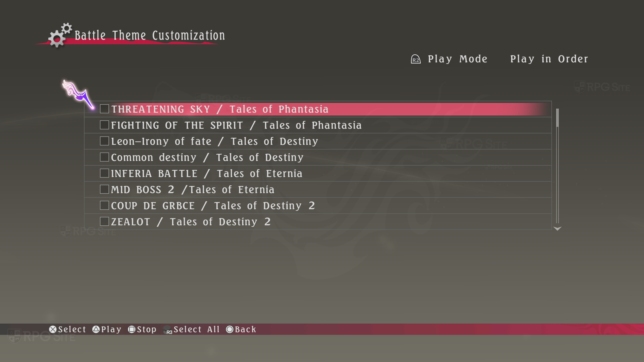
Task: Tick the ZEALOT track checkbox
Action: 104,221
